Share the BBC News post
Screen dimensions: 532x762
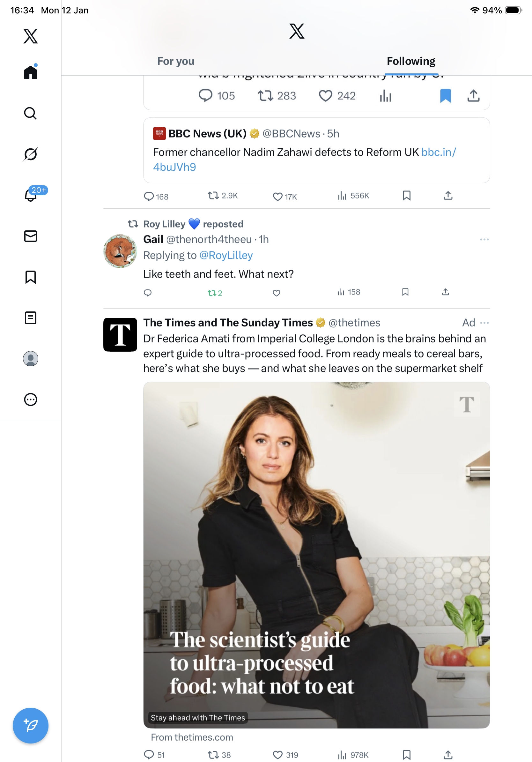(448, 196)
